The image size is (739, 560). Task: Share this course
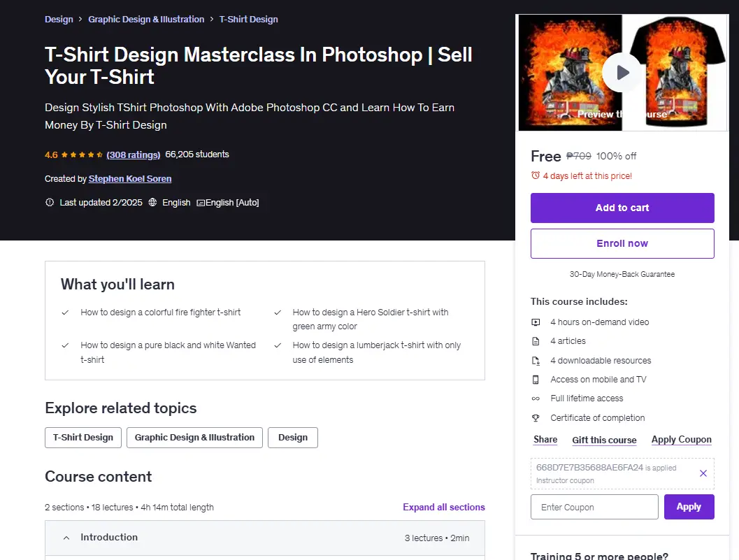(x=545, y=439)
